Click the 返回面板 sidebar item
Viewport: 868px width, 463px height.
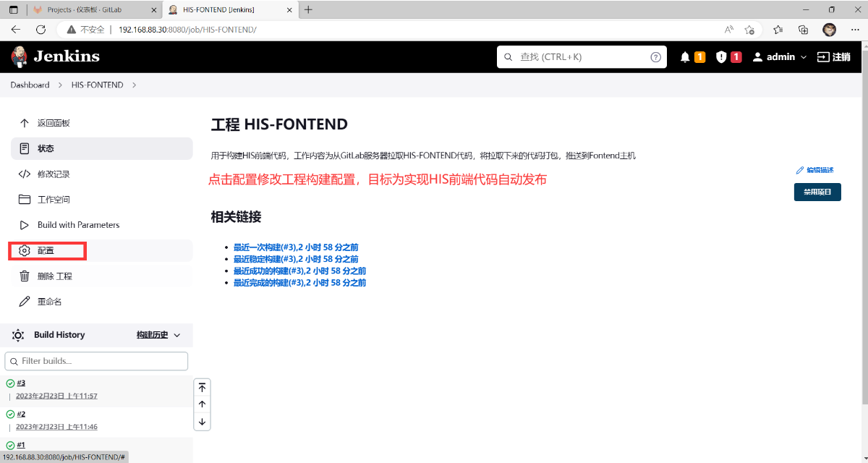(101, 123)
